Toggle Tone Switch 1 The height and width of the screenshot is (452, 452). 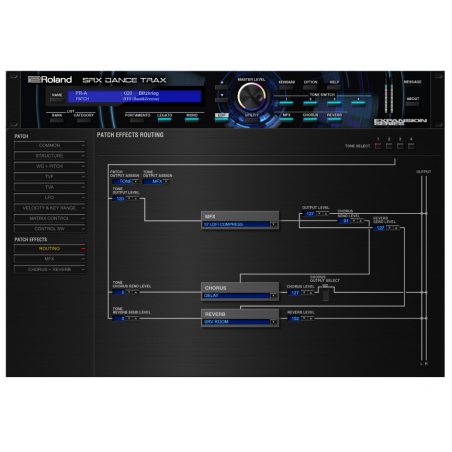(x=286, y=103)
